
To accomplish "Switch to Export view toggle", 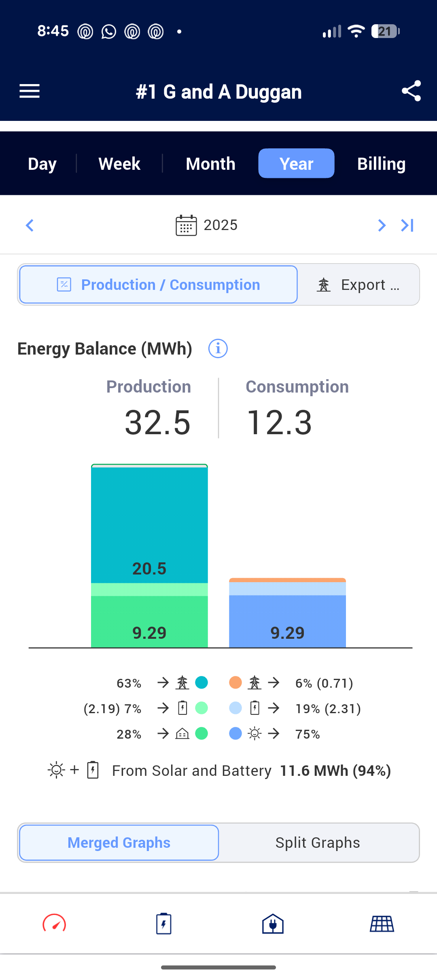I will [359, 285].
